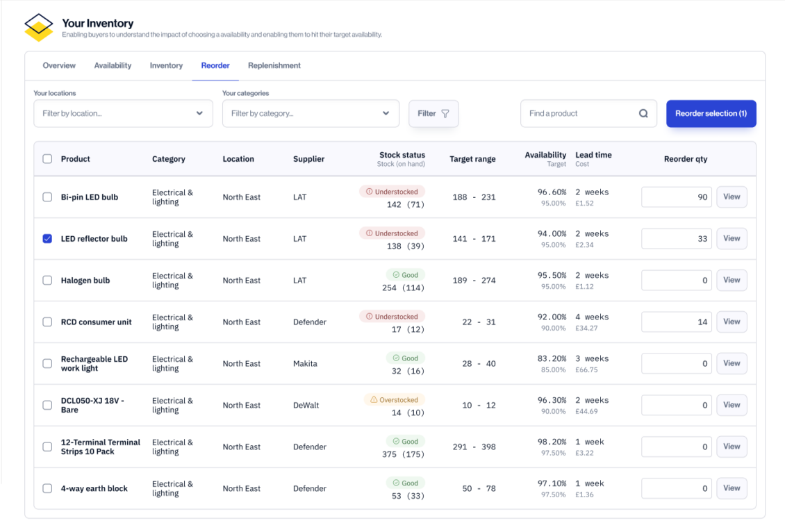Go to the Overview tab

[x=59, y=66]
